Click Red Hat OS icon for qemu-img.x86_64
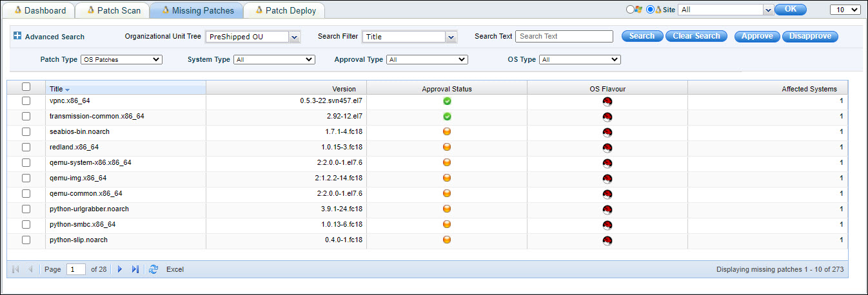The width and height of the screenshot is (868, 295). pos(607,178)
